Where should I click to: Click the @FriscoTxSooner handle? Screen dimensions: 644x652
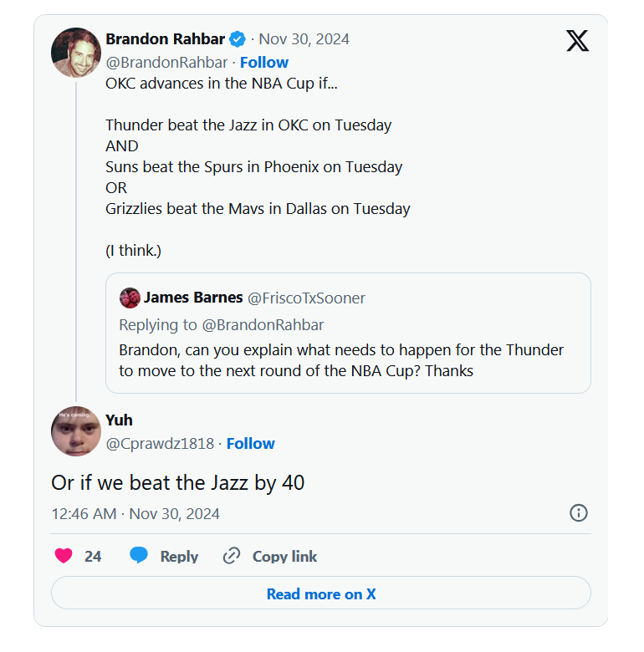coord(307,298)
